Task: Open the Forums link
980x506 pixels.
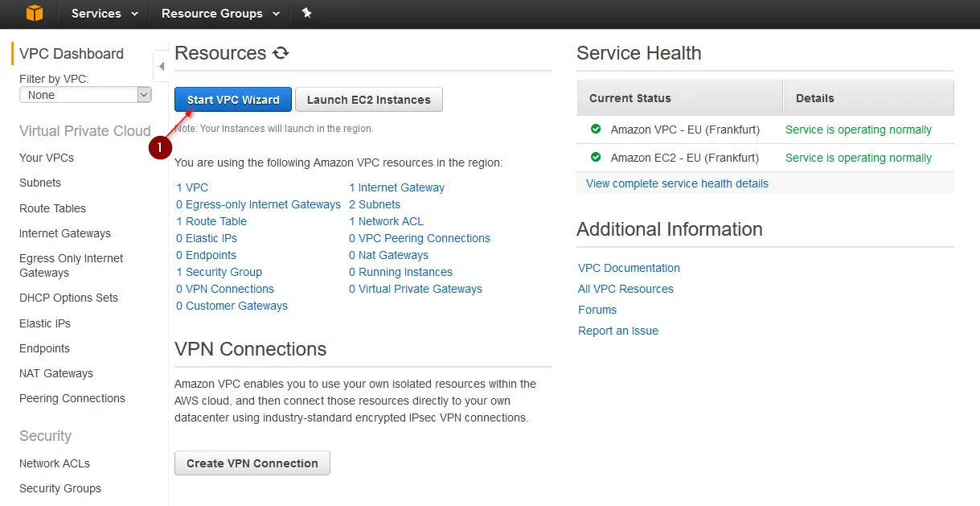Action: [x=597, y=310]
